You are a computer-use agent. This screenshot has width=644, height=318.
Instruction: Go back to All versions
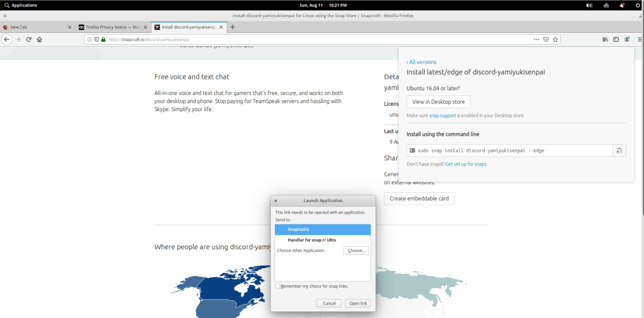click(422, 62)
